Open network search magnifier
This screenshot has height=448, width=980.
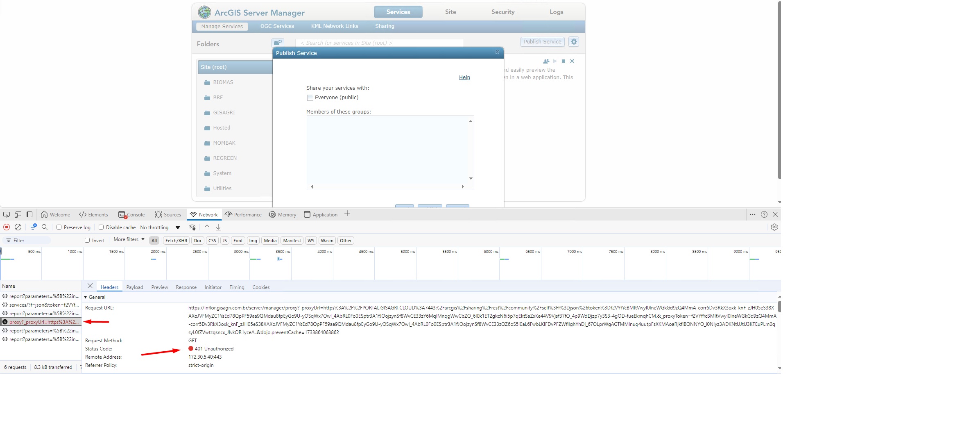point(45,227)
